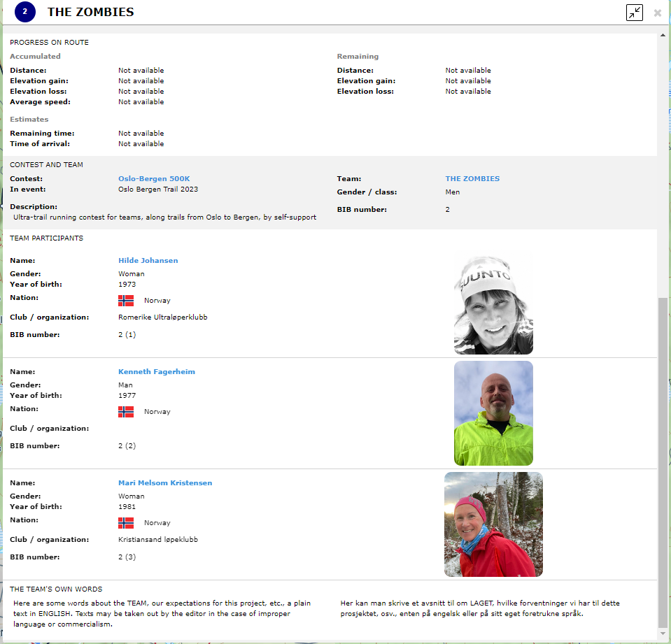The height and width of the screenshot is (644, 671).
Task: Click BIB number '2 (1)'
Action: tap(127, 335)
